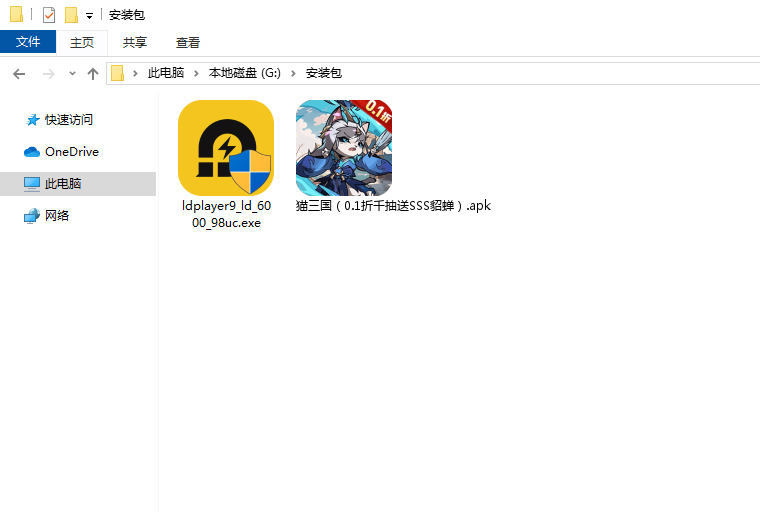Go up one folder level with the up arrow
760x512 pixels.
(93, 74)
